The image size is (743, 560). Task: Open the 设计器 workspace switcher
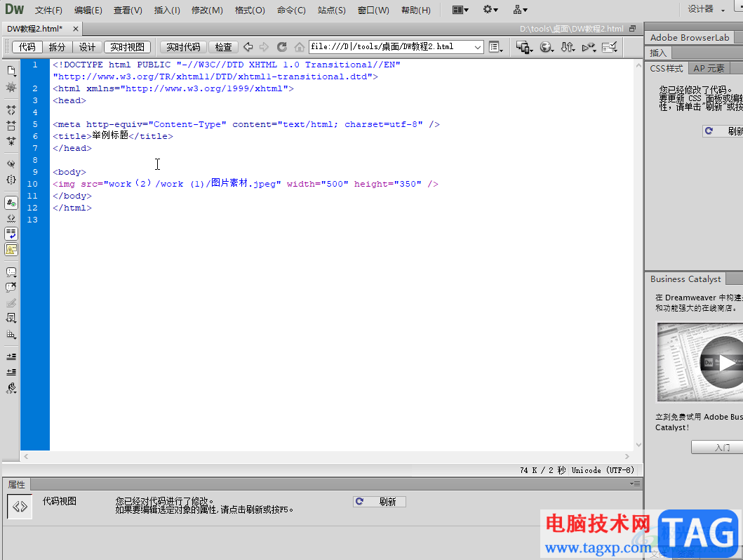[706, 10]
